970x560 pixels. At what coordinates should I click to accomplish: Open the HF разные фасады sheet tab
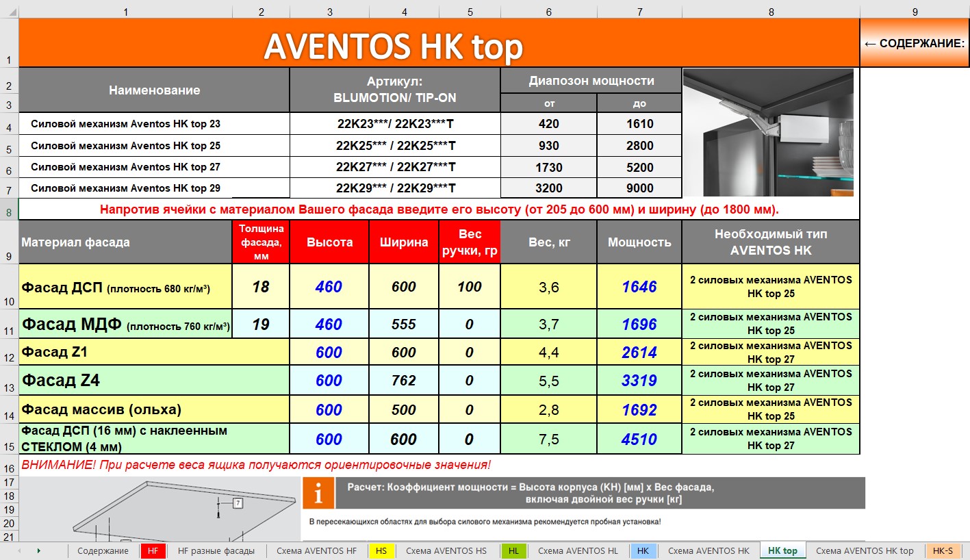(216, 551)
